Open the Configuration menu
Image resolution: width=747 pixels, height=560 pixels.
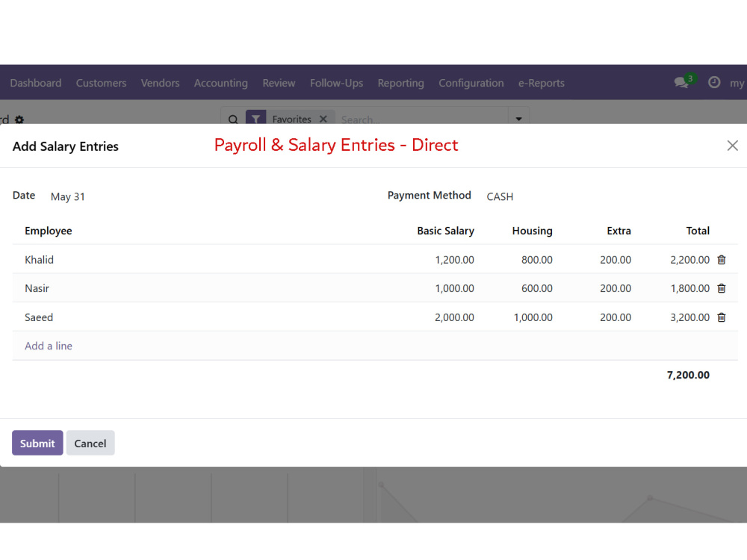pos(471,83)
